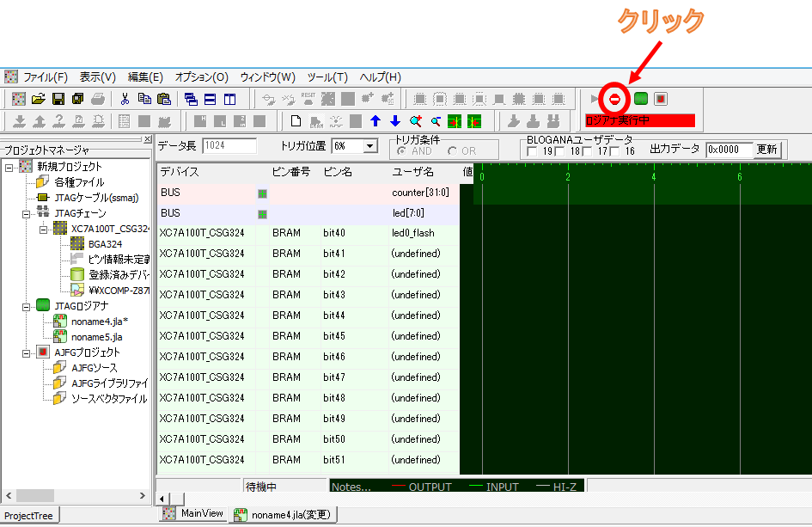Click the 更新 button
Viewport: 812px width, 527px height.
766,150
